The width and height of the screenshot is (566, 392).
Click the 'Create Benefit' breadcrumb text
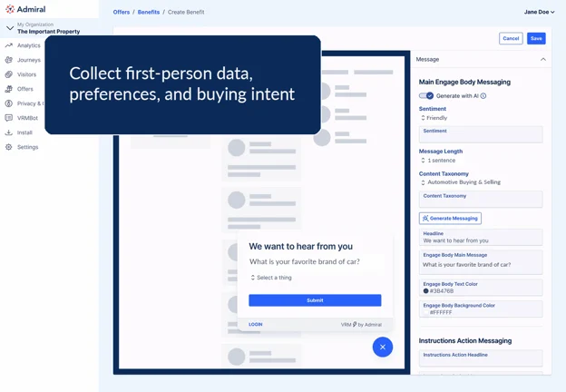coord(186,12)
